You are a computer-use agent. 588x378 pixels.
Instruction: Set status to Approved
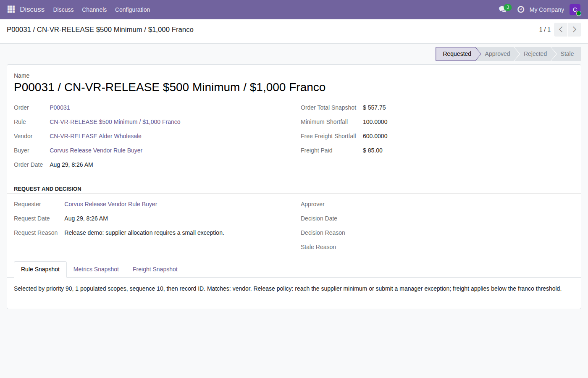[x=497, y=54]
